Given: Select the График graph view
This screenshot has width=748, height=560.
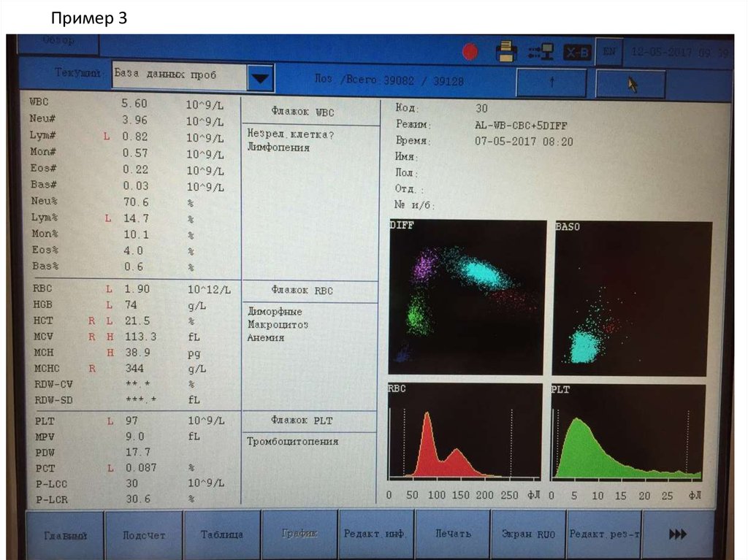Looking at the screenshot, I should pos(299,534).
